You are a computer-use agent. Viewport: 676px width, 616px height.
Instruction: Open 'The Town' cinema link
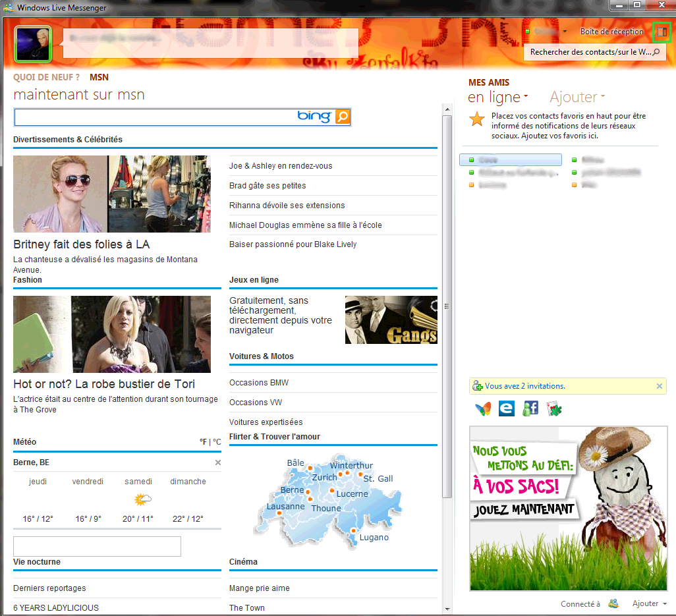(247, 608)
